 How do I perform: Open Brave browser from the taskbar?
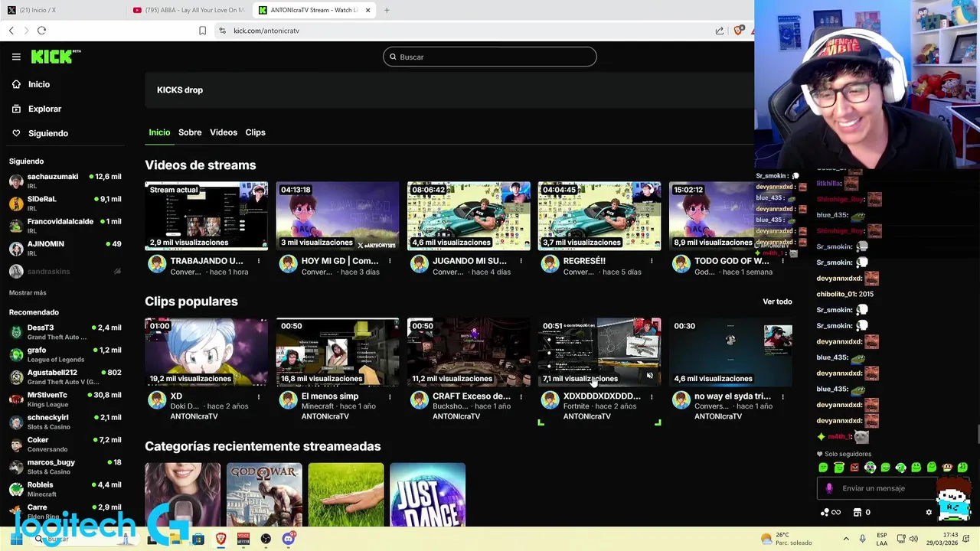(221, 539)
